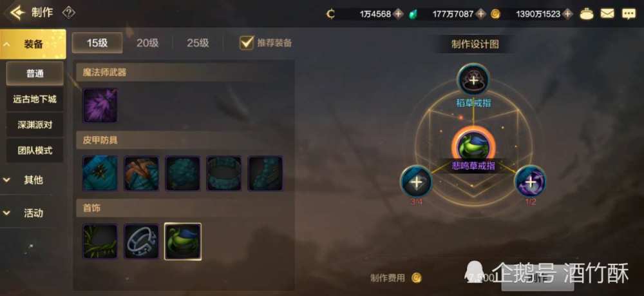The image size is (644, 296).
Task: Toggle the 推荐装备 checkbox
Action: [247, 43]
